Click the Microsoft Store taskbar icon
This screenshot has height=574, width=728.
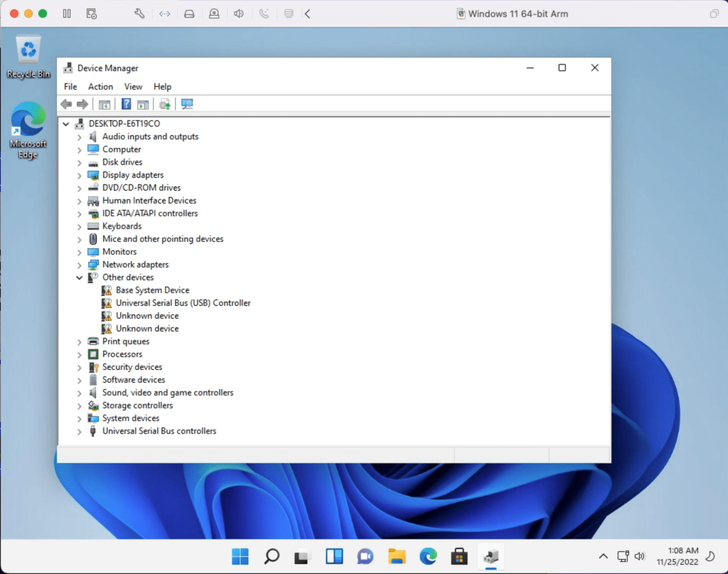(x=459, y=556)
